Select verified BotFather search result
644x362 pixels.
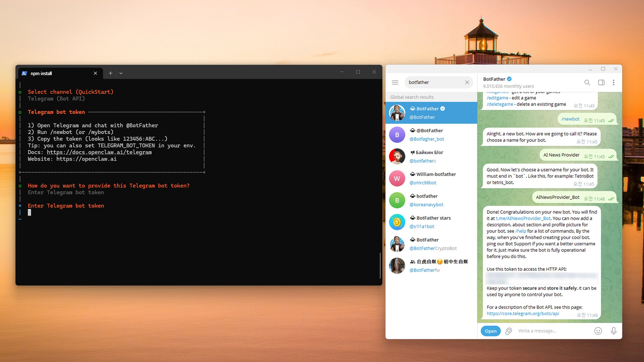pos(431,113)
